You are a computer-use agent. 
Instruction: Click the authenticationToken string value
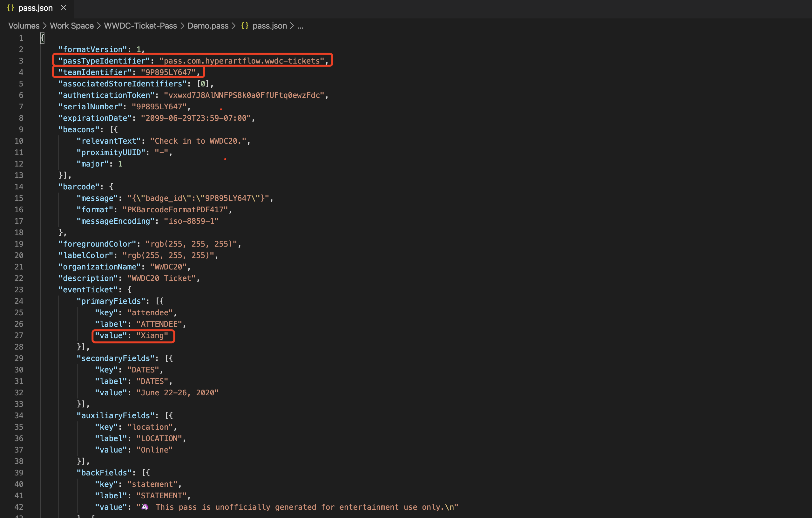point(244,95)
